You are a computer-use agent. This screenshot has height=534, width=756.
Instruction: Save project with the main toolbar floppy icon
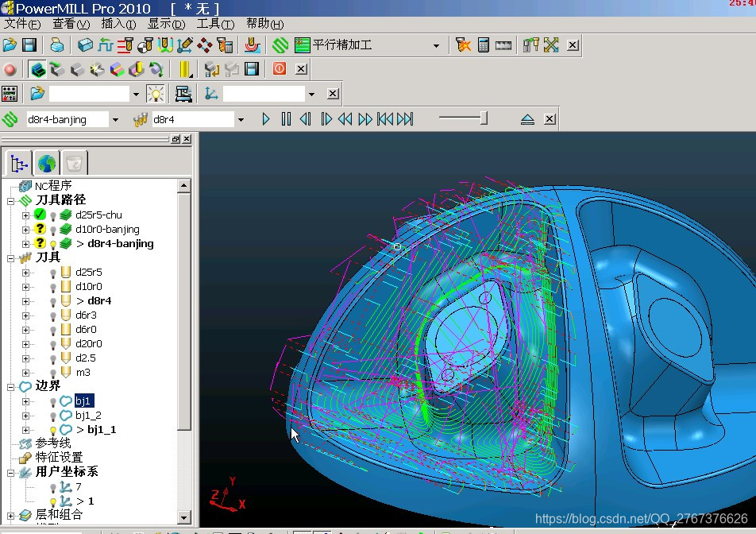click(x=29, y=45)
